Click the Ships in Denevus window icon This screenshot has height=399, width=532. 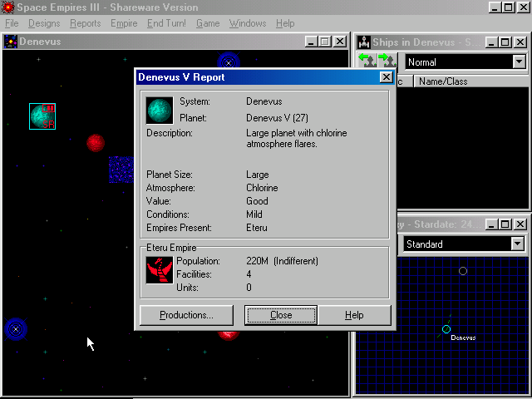coord(364,42)
